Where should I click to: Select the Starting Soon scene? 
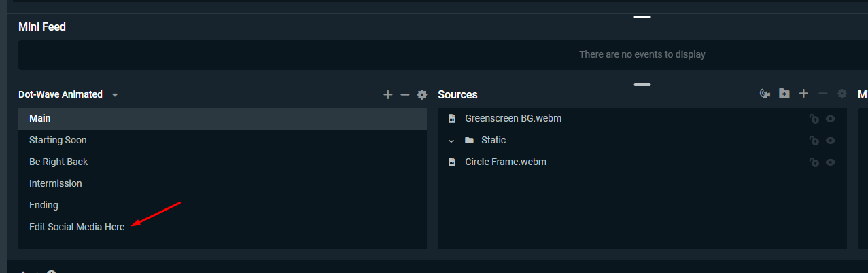point(222,140)
